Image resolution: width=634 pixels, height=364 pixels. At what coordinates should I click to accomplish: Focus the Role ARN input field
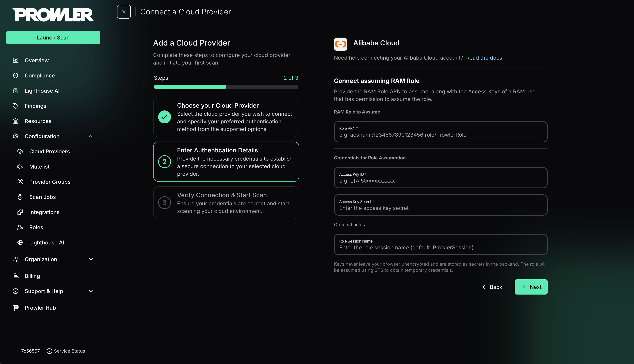pyautogui.click(x=441, y=132)
